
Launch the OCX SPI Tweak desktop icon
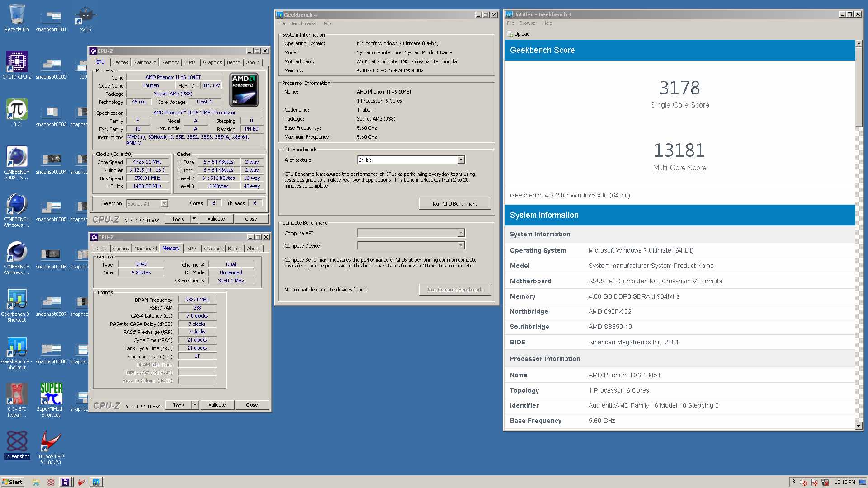[x=17, y=400]
